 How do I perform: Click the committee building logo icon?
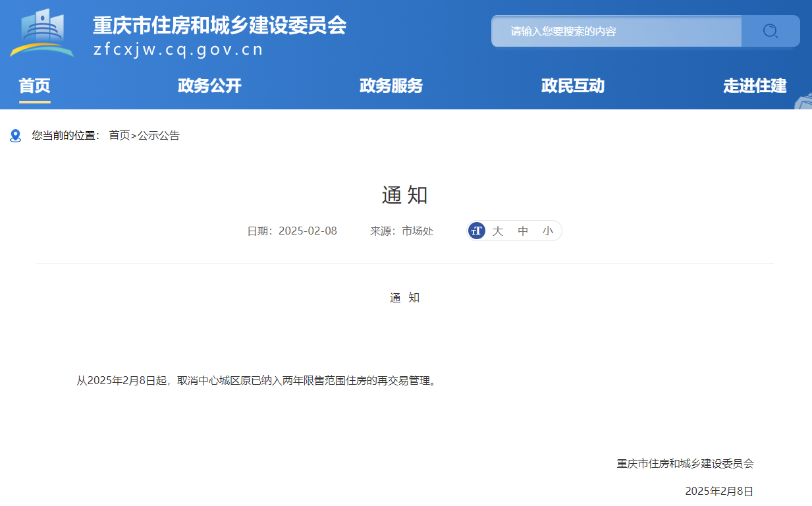point(42,33)
